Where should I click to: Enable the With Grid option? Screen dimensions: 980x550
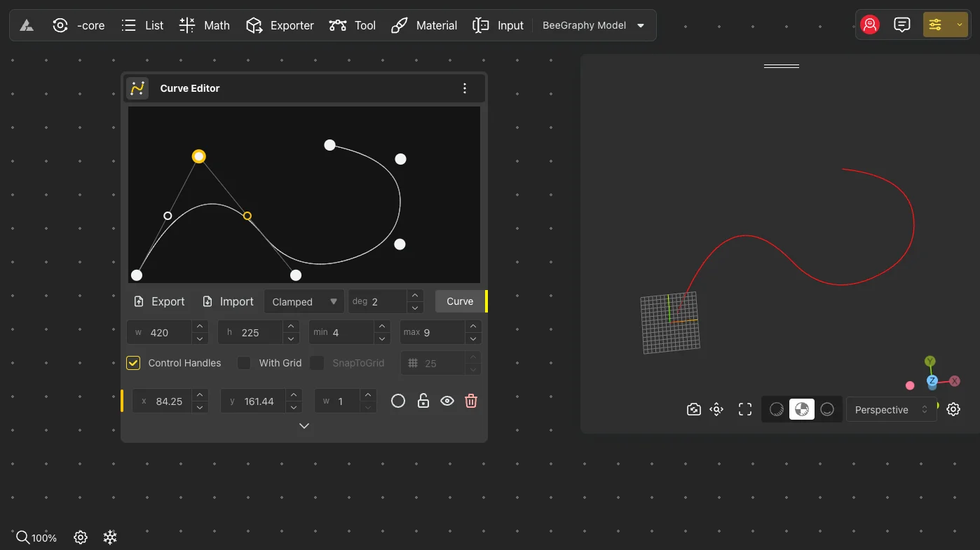tap(243, 363)
